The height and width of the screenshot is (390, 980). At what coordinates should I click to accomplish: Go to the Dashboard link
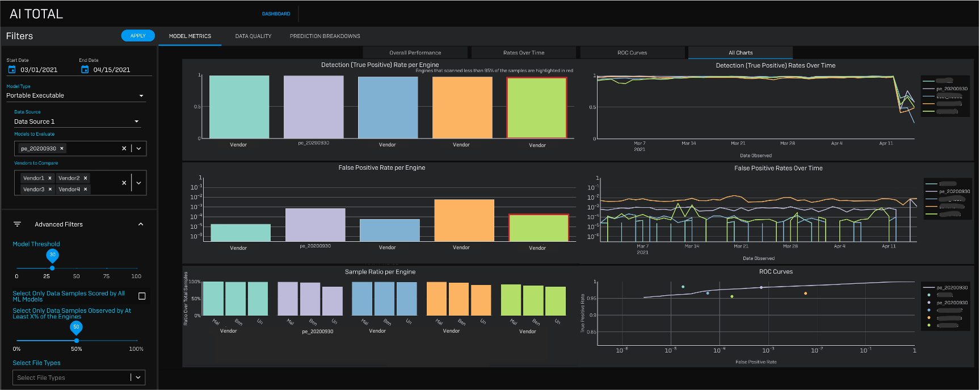coord(276,14)
